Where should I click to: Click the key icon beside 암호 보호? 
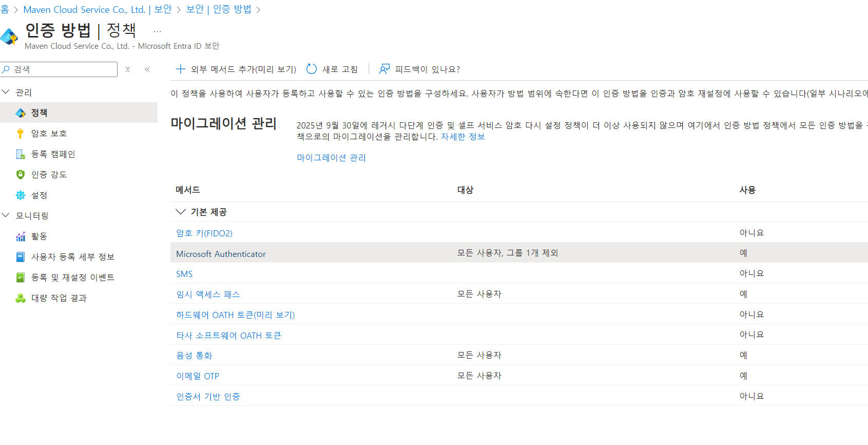(21, 134)
